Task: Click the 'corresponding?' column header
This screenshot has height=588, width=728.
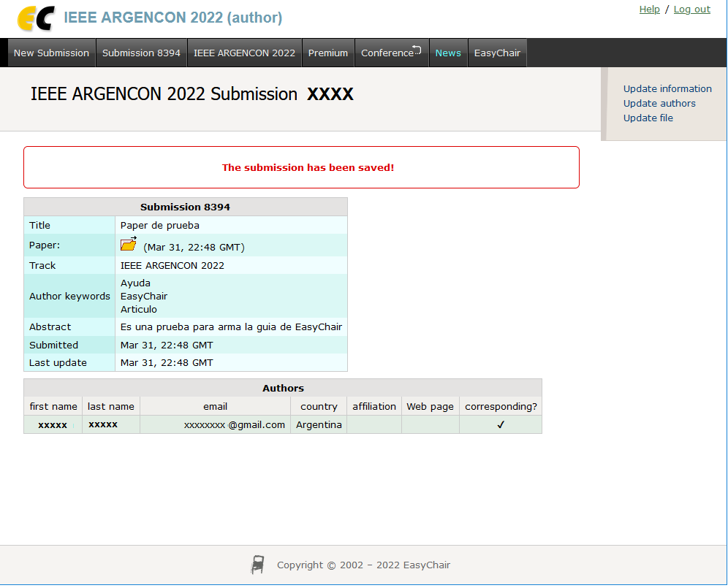Action: pos(501,407)
